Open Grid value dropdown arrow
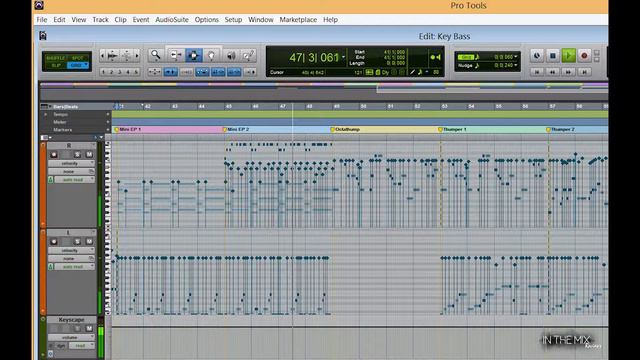Viewport: 640px width, 360px height. click(x=516, y=57)
